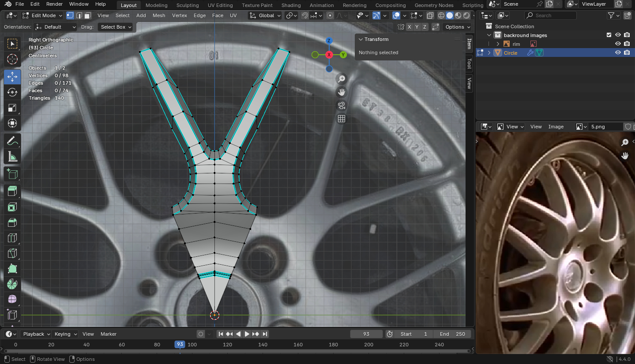Expand the Circle object tree
This screenshot has height=364, width=635.
coord(489,53)
